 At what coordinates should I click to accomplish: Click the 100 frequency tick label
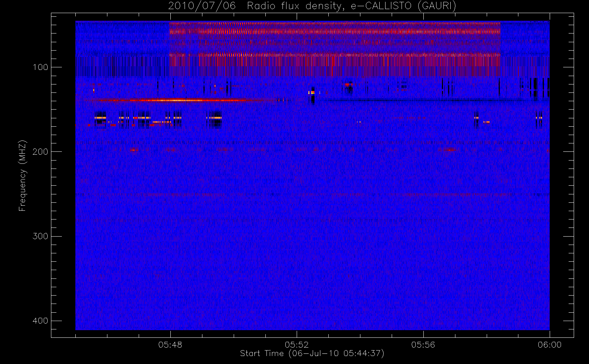(x=40, y=67)
